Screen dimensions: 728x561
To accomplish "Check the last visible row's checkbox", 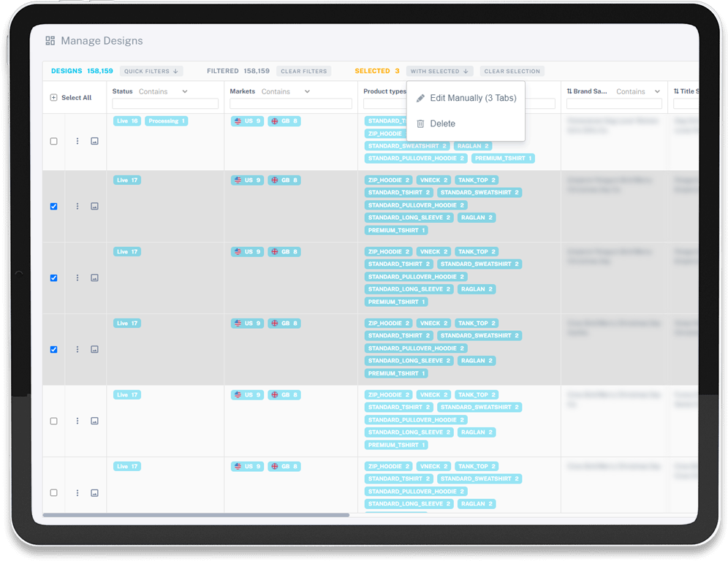I will [x=54, y=493].
